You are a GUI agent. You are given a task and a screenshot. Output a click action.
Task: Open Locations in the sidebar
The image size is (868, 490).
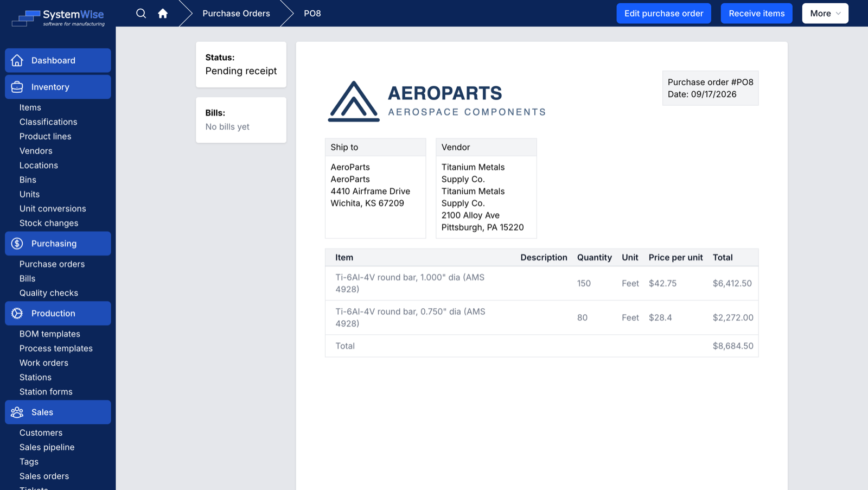(x=39, y=166)
